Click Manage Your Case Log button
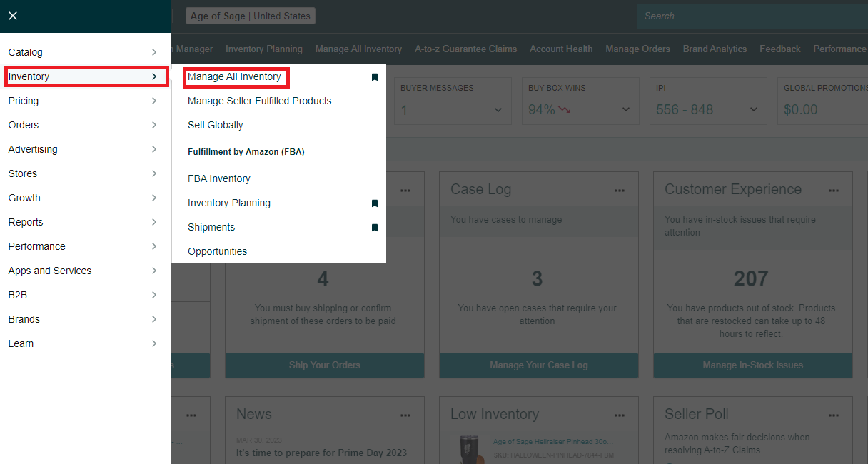The image size is (868, 464). [x=539, y=365]
